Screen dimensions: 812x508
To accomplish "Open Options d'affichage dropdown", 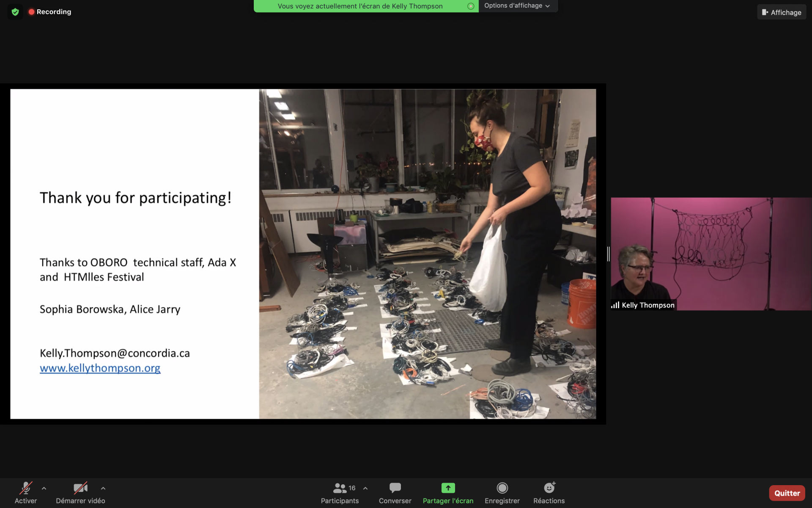I will (517, 6).
